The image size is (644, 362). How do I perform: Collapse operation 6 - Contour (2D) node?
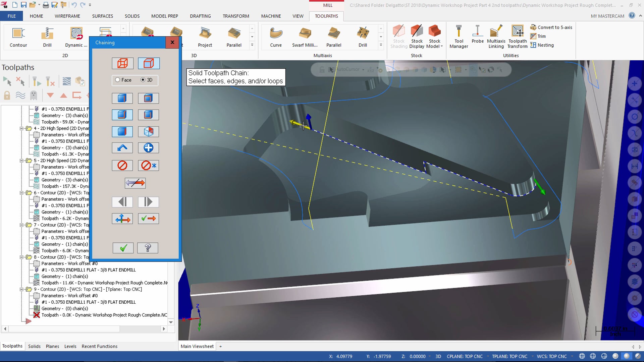point(21,193)
